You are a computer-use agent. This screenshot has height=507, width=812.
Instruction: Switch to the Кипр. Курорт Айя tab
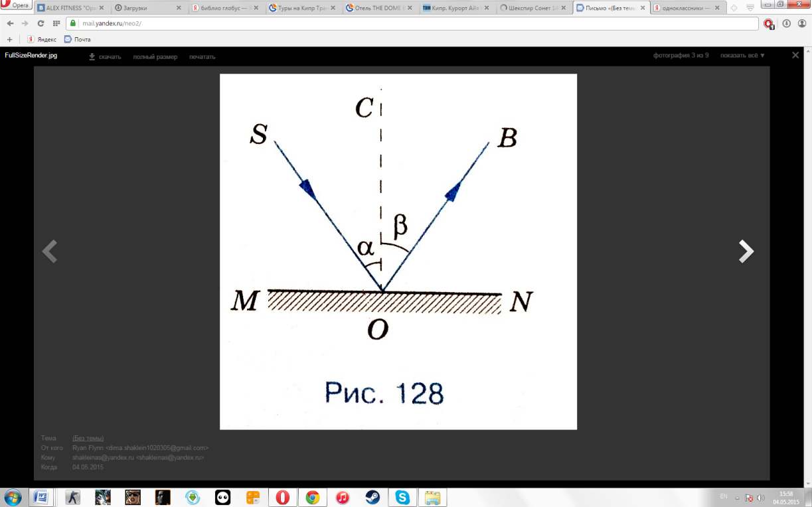tap(456, 8)
